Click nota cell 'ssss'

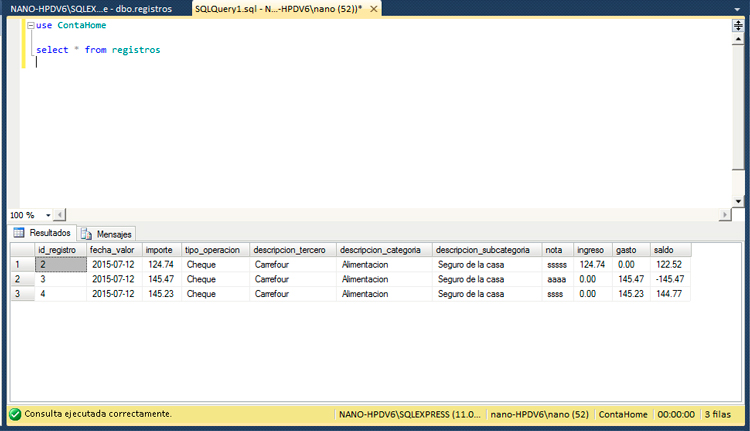coord(557,294)
